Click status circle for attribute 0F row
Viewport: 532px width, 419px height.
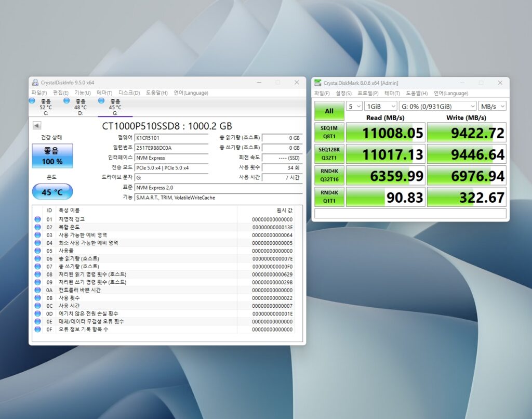coord(37,329)
